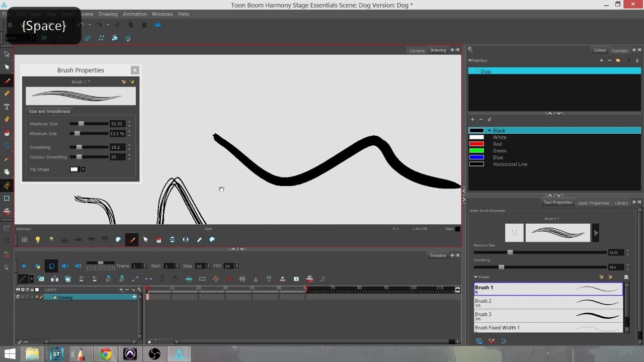Toggle loop playback in the timeline toolbar
This screenshot has width=644, height=362.
51,266
